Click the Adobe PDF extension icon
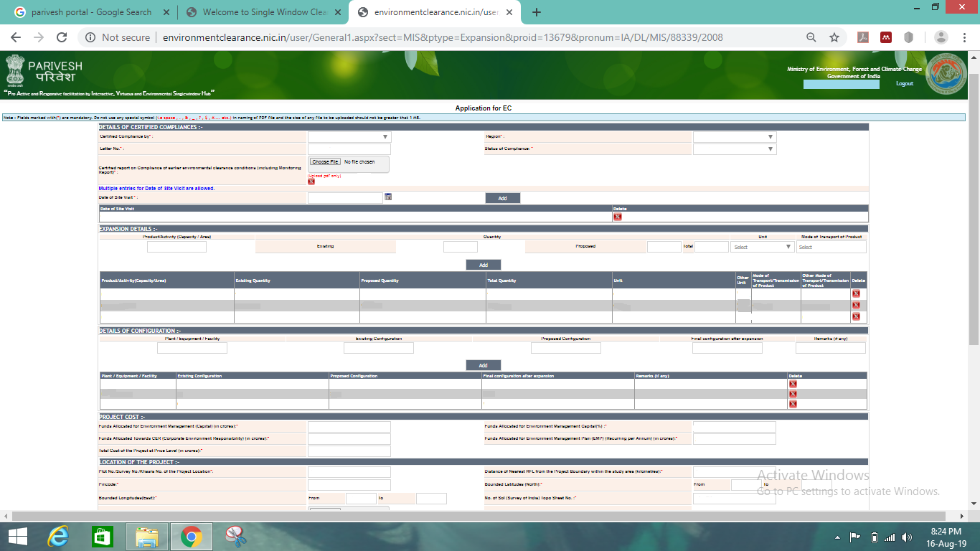 pos(864,37)
